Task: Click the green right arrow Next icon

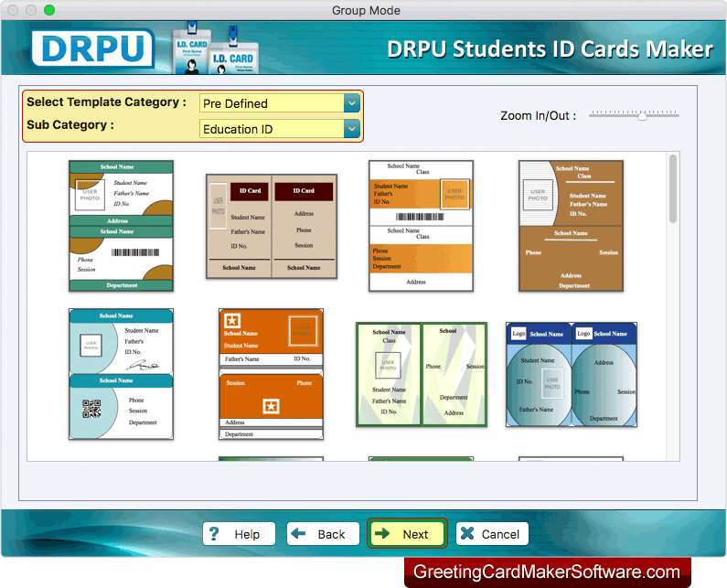Action: [x=382, y=533]
